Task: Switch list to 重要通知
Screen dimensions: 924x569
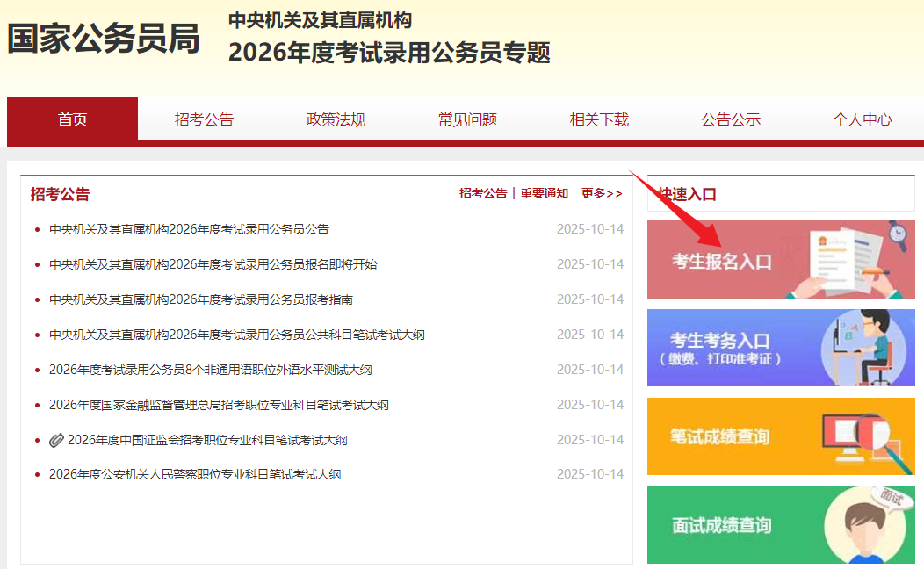Action: [544, 193]
